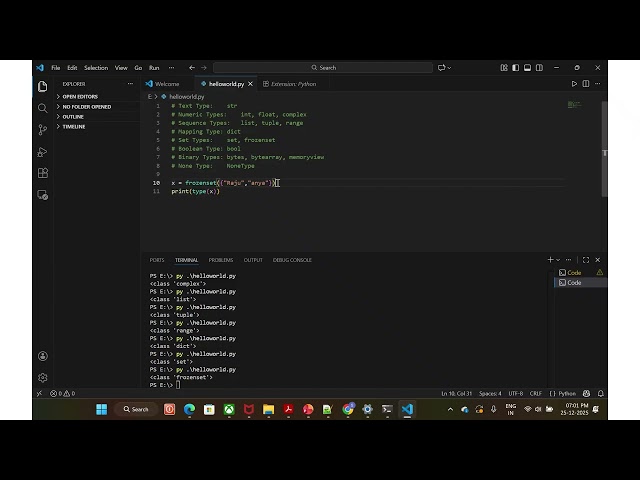640x480 pixels.
Task: Maximize the terminal panel size
Action: [x=586, y=260]
